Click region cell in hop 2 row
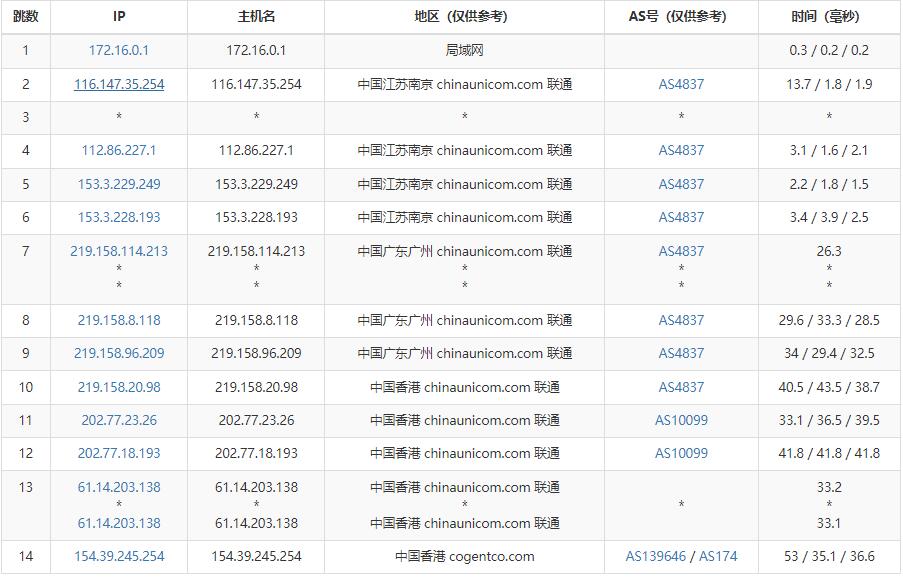Image resolution: width=903 pixels, height=577 pixels. [x=464, y=84]
